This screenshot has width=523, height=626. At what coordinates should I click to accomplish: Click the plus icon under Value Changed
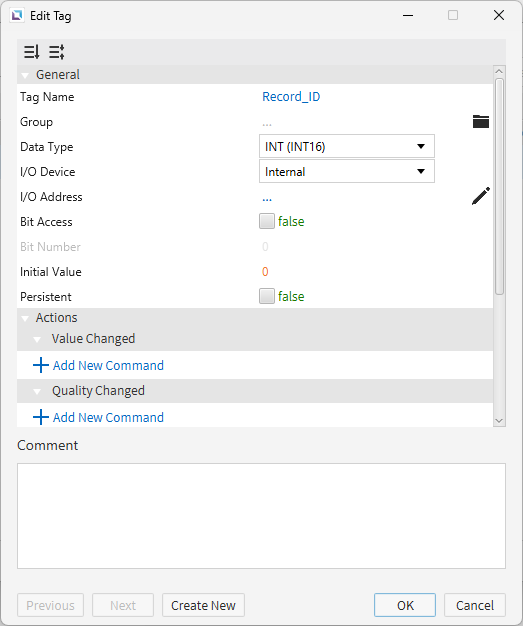[41, 365]
